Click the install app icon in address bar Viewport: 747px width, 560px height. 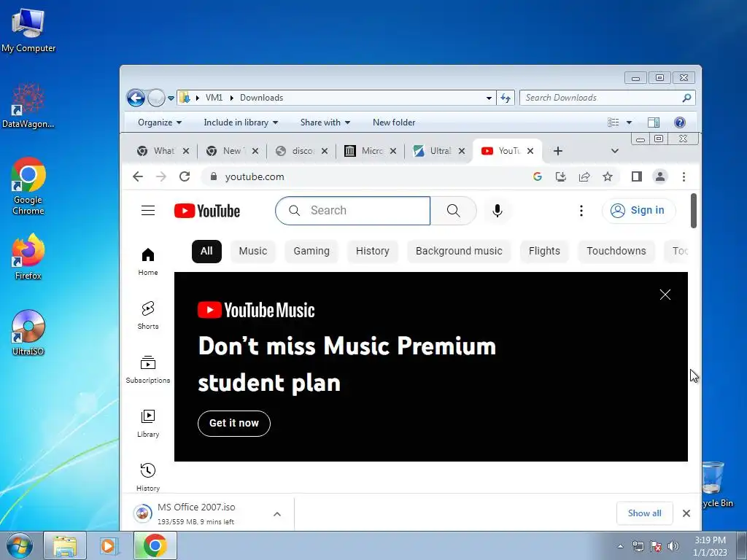[x=561, y=176]
